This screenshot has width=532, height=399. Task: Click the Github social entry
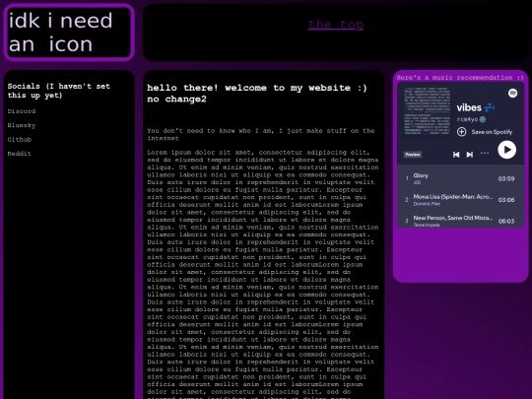(20, 140)
